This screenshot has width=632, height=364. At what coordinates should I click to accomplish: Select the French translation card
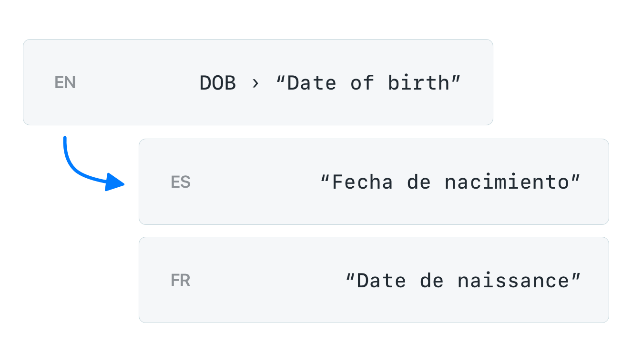[374, 280]
